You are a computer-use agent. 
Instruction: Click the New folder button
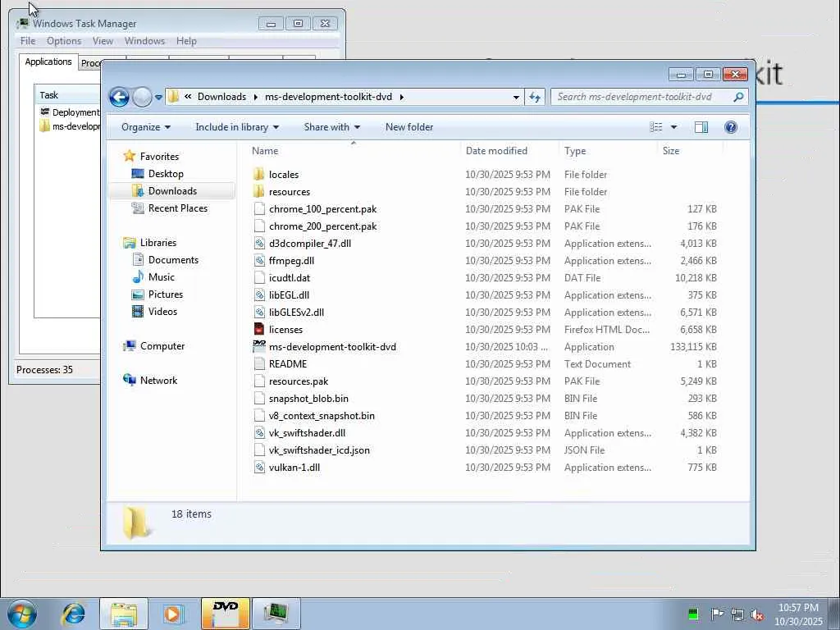409,127
